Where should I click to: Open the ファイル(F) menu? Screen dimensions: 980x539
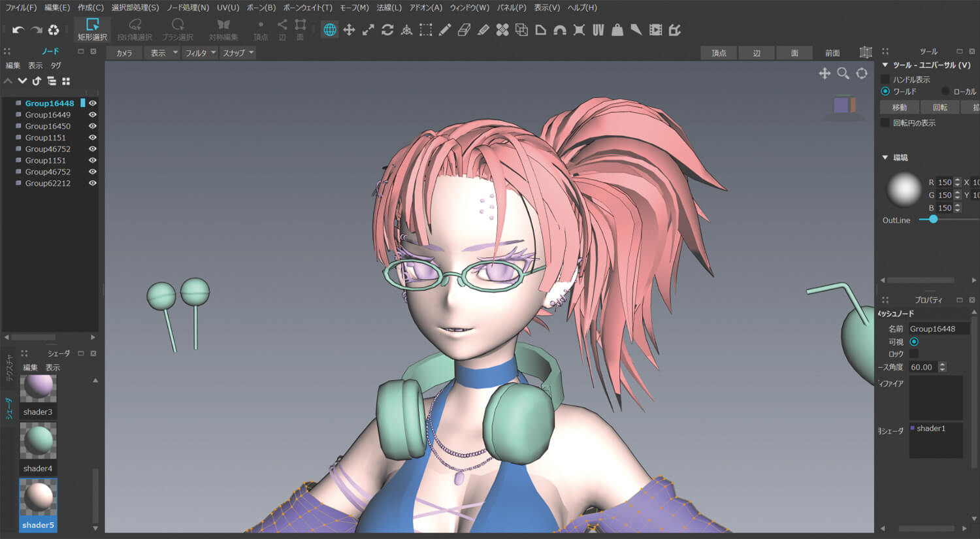point(21,8)
